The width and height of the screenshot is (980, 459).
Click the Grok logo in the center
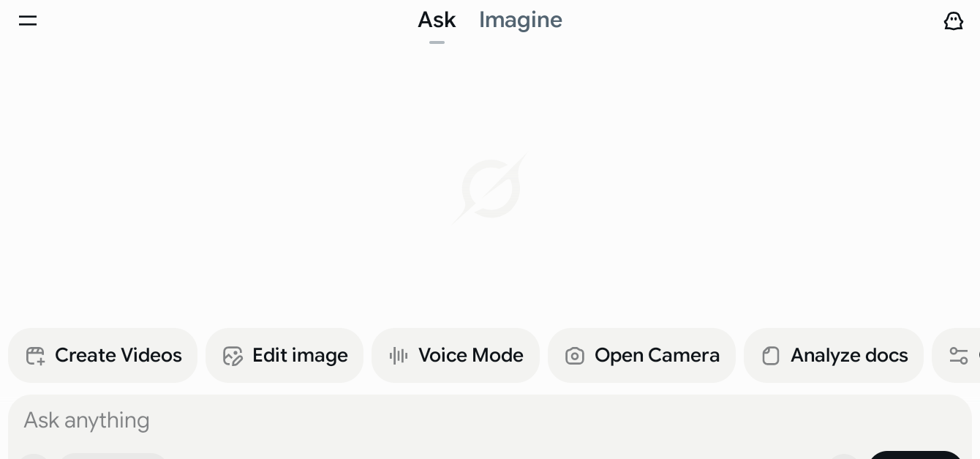[x=489, y=189]
